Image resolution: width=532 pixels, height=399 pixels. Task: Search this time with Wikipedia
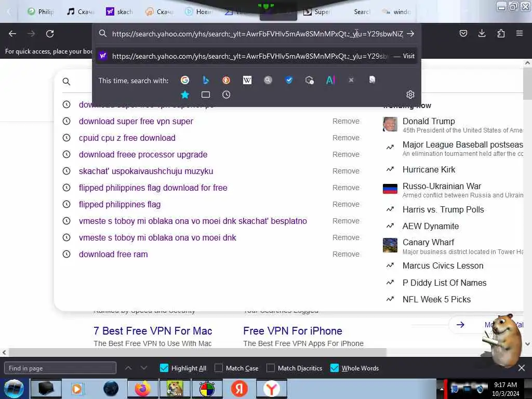tap(247, 80)
